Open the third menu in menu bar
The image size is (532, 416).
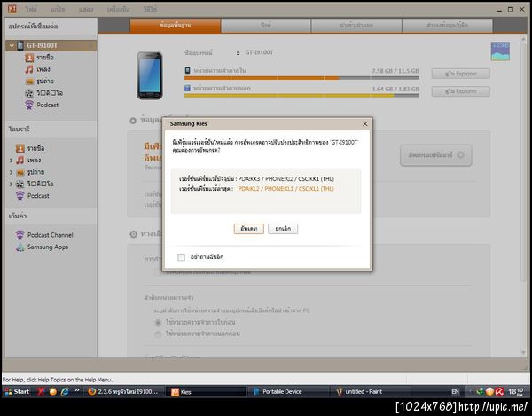tap(86, 9)
